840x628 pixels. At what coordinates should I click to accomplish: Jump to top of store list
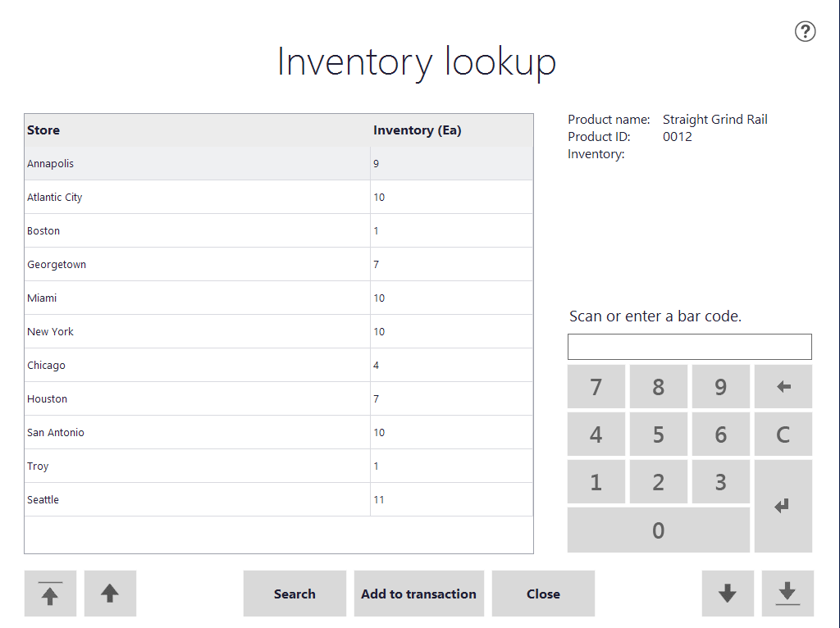click(50, 594)
